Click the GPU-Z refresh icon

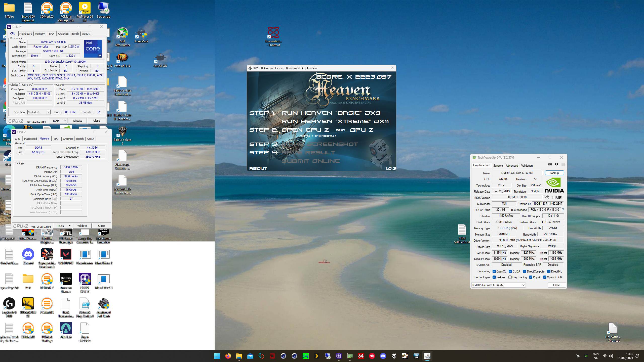pyautogui.click(x=557, y=164)
